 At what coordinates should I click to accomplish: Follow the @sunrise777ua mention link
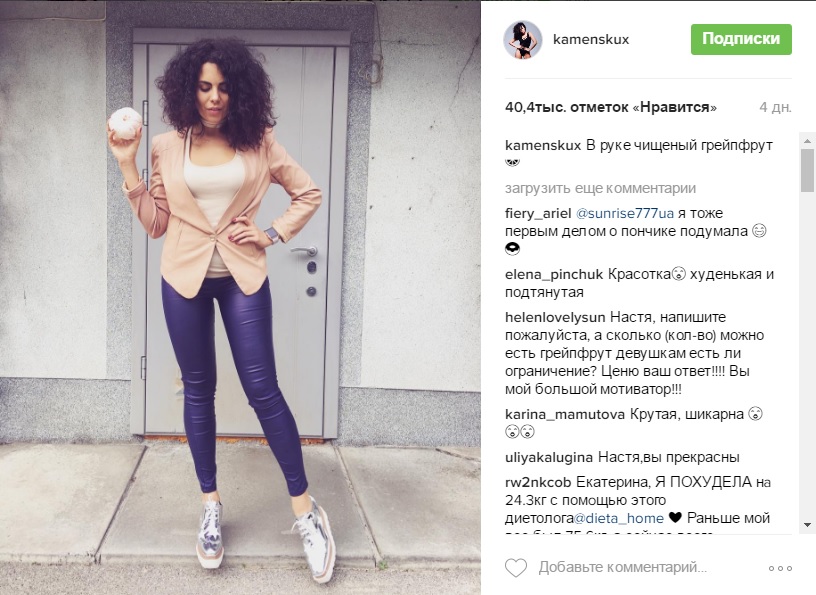[624, 213]
